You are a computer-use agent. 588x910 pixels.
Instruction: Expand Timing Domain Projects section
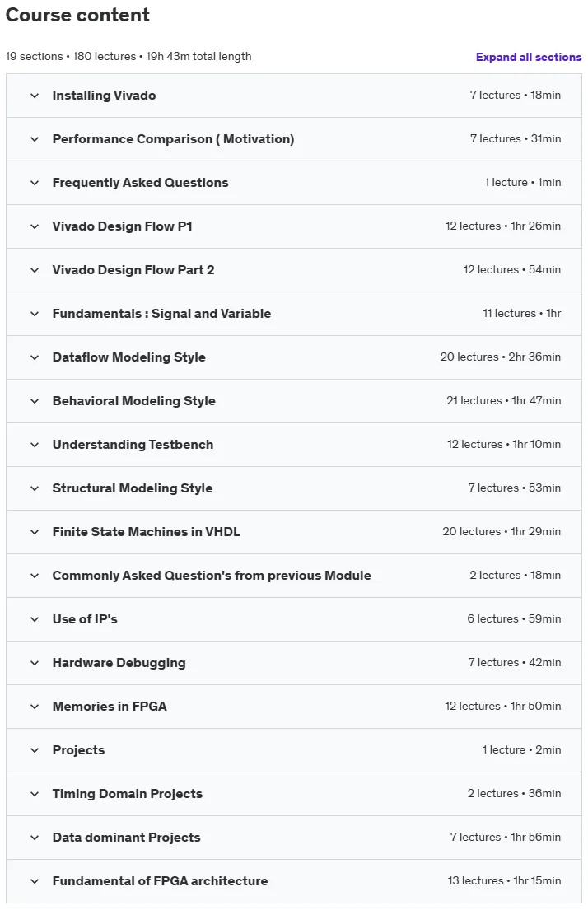(x=294, y=794)
